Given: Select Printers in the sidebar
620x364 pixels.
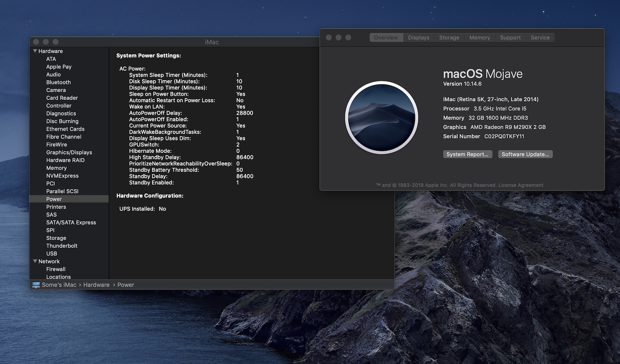Looking at the screenshot, I should [x=56, y=207].
